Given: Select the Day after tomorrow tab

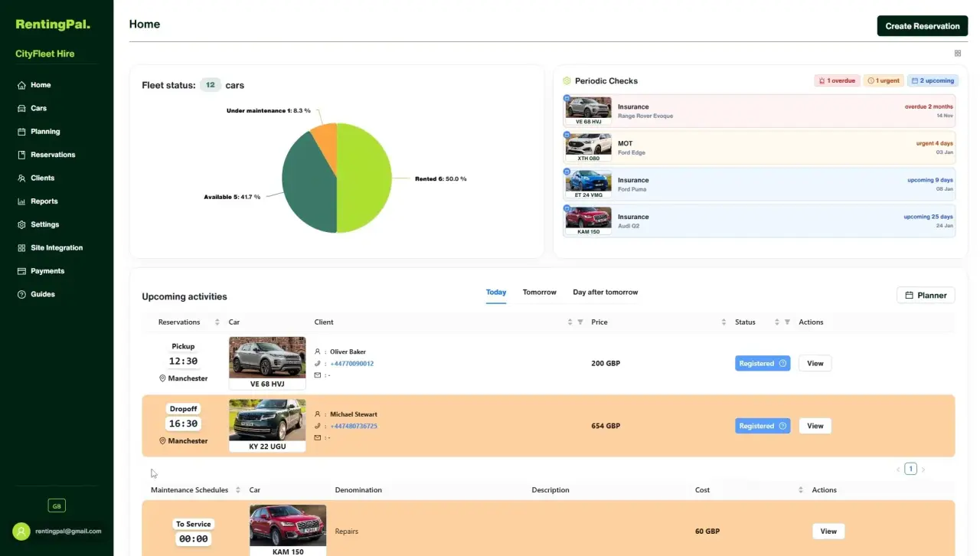Looking at the screenshot, I should pos(605,293).
